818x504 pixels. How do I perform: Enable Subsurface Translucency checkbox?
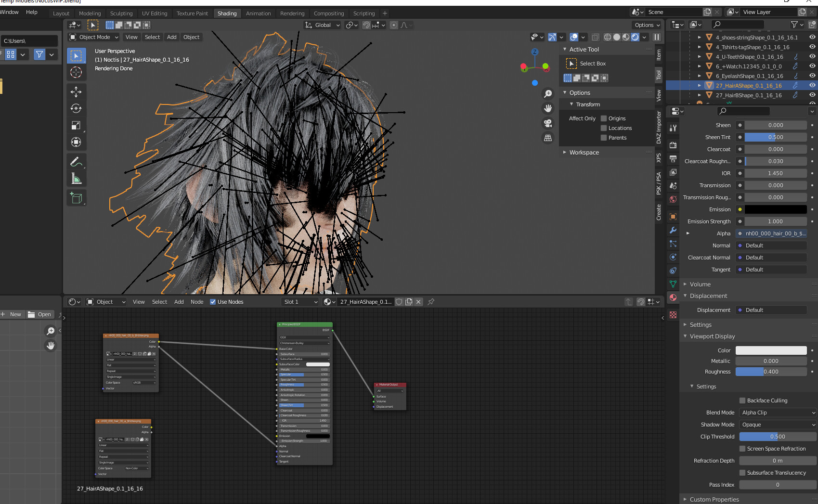[x=742, y=473]
